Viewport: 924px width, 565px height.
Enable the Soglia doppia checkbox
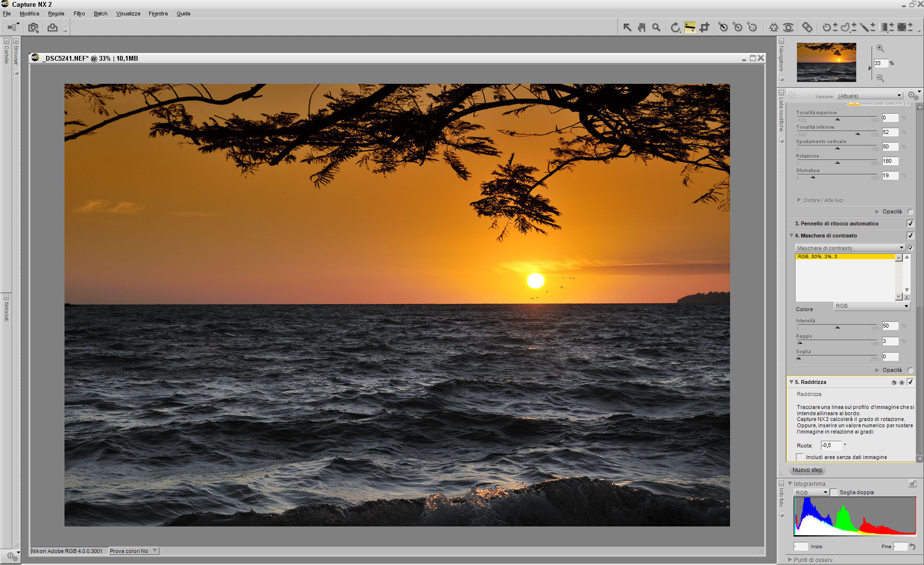[x=834, y=492]
